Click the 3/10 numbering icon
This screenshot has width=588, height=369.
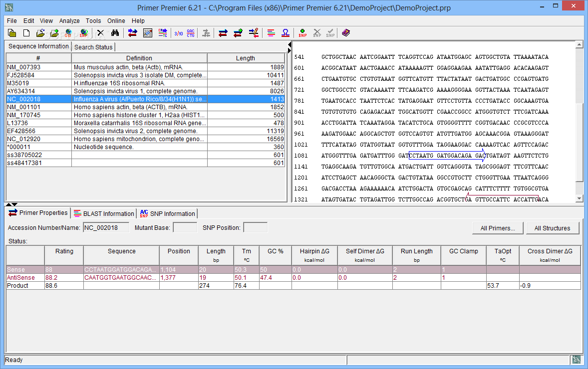pos(179,33)
